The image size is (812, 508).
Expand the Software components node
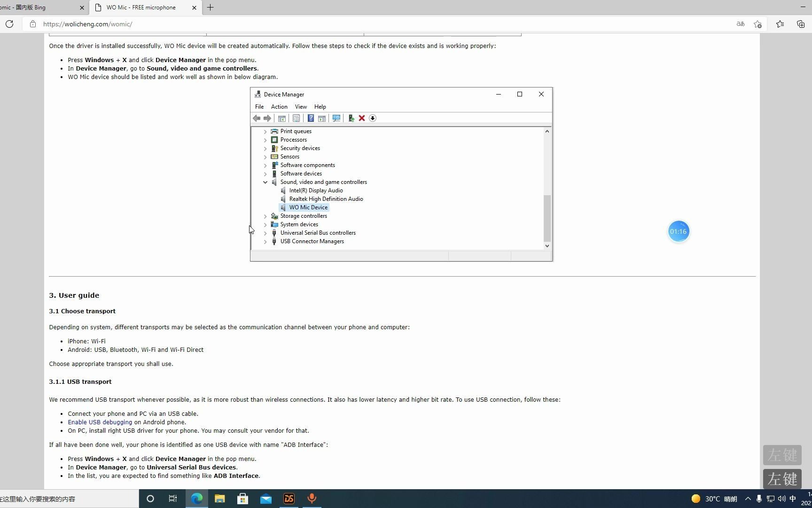(x=265, y=166)
